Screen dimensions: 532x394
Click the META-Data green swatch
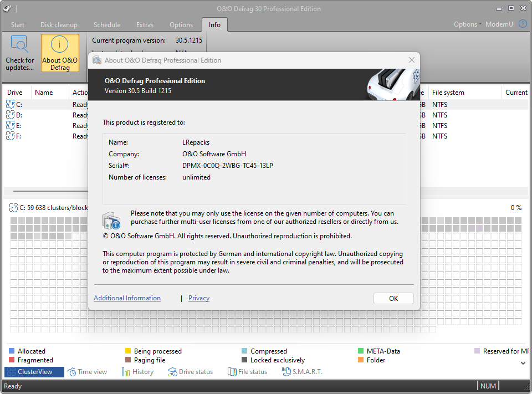pyautogui.click(x=361, y=351)
